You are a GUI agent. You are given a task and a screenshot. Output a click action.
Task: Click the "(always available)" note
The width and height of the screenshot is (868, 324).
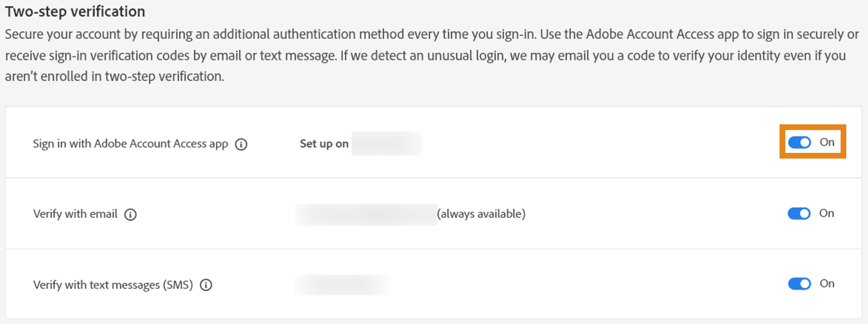point(481,214)
